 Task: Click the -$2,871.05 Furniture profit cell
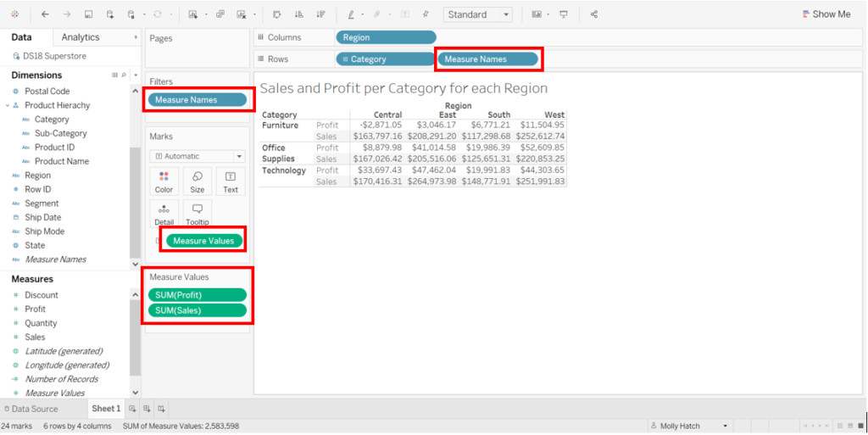380,125
